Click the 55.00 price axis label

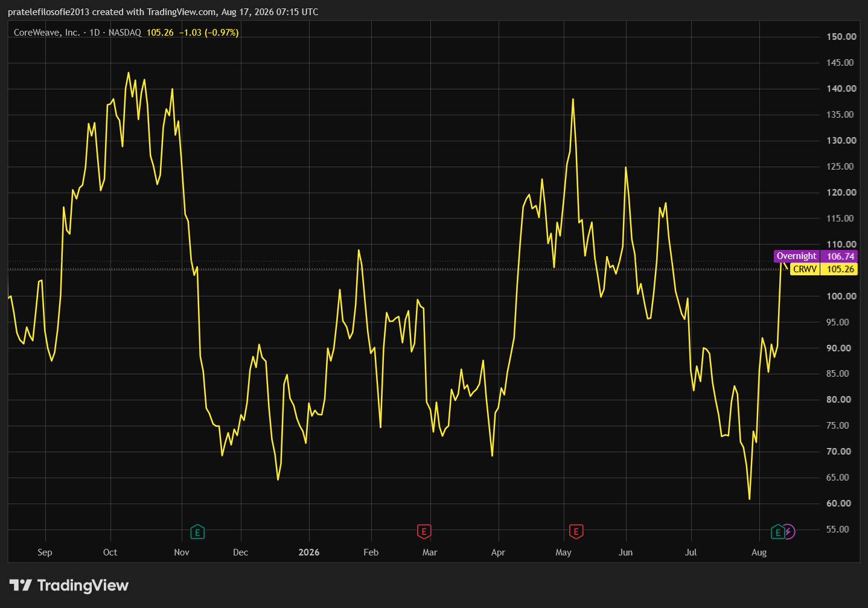838,530
